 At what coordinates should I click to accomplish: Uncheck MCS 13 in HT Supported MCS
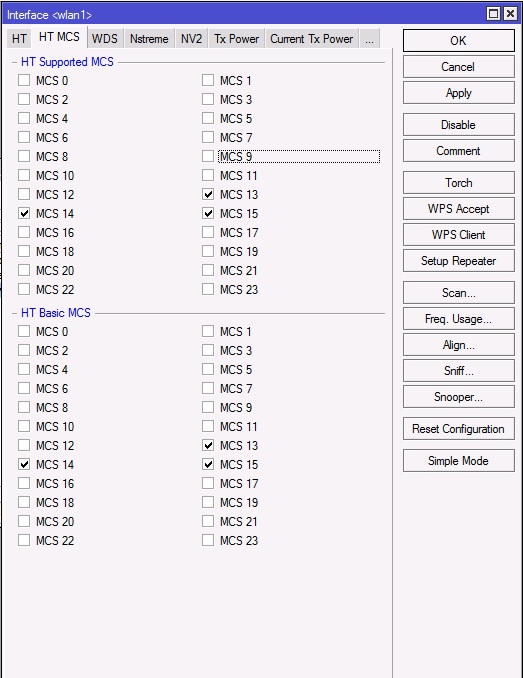[208, 194]
